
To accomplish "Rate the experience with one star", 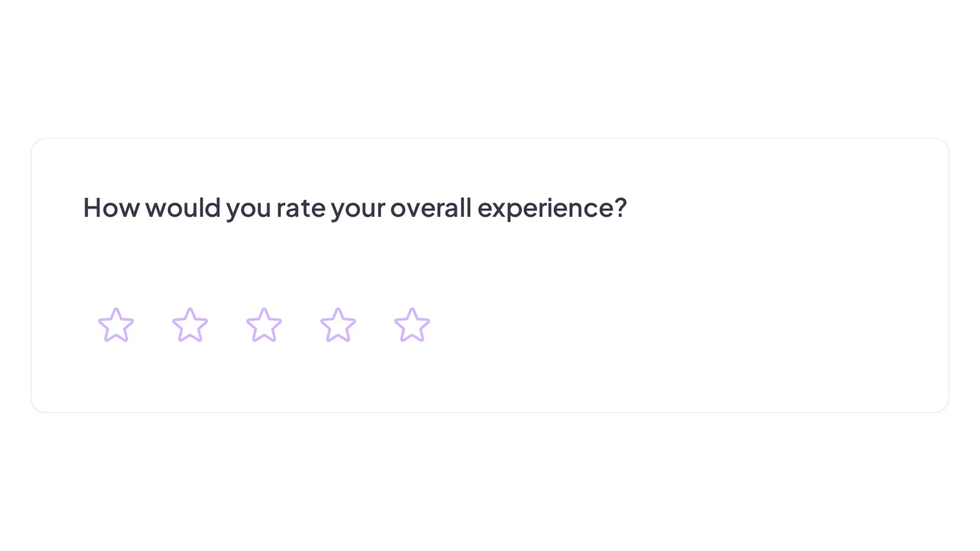I will tap(116, 325).
